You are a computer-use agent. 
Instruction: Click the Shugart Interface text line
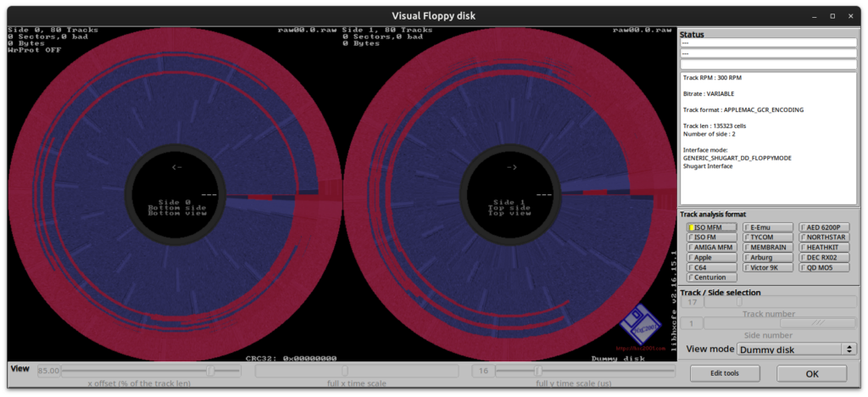pyautogui.click(x=708, y=166)
